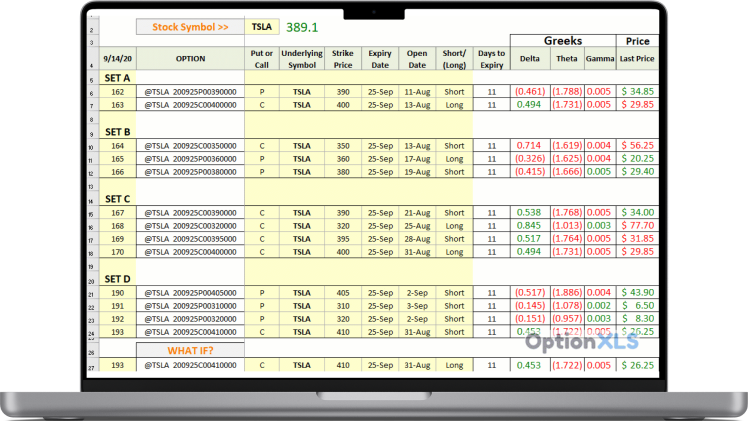Select the 25-Aug open date cell

(417, 226)
